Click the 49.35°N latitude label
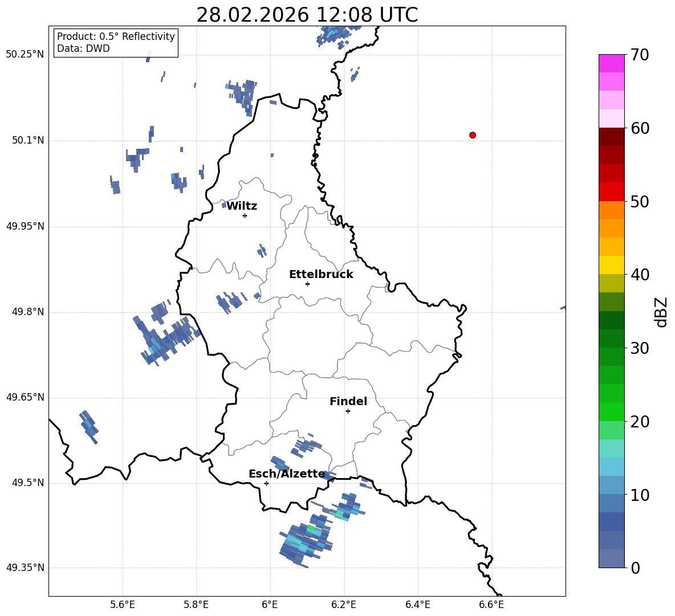This screenshot has width=675, height=616. (x=25, y=568)
